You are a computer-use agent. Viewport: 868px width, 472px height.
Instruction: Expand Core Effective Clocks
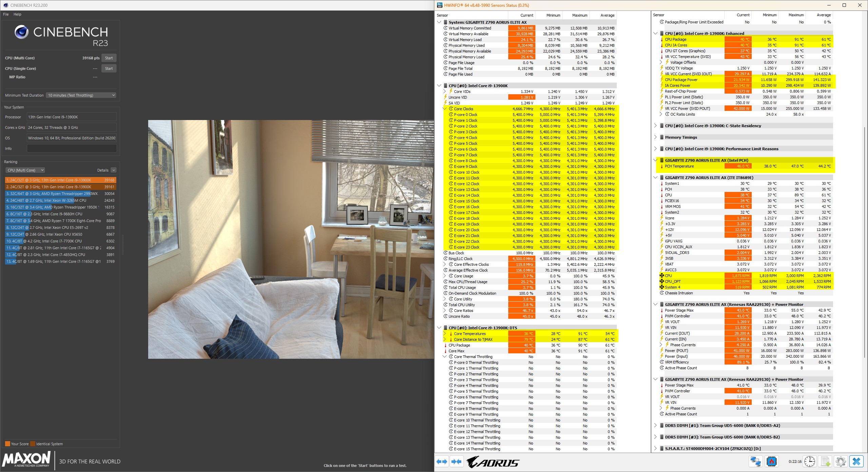click(x=445, y=264)
